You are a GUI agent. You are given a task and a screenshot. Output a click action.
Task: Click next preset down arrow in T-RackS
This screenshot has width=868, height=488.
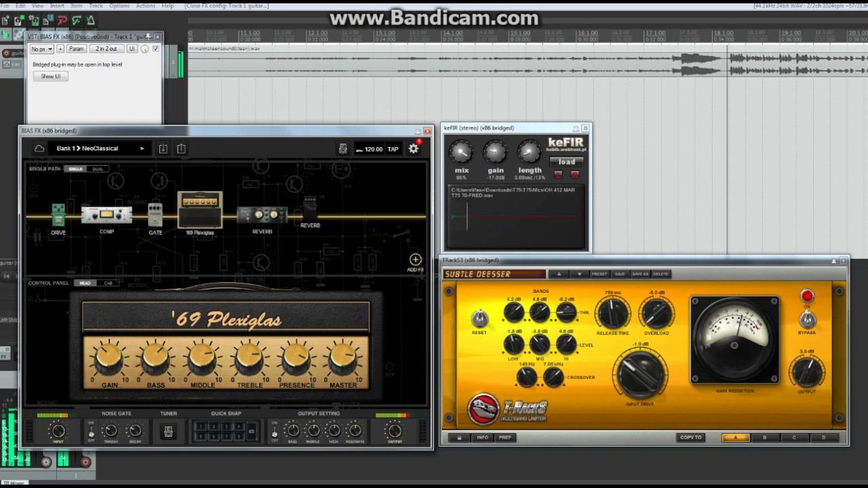coord(579,274)
